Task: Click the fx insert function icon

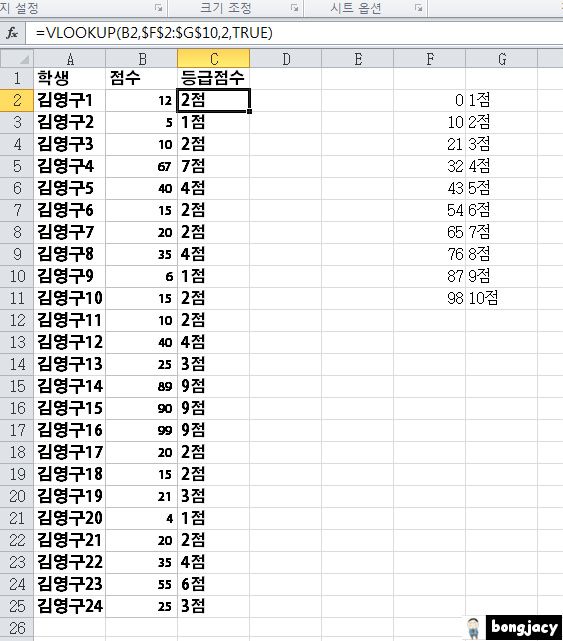Action: click(x=12, y=33)
